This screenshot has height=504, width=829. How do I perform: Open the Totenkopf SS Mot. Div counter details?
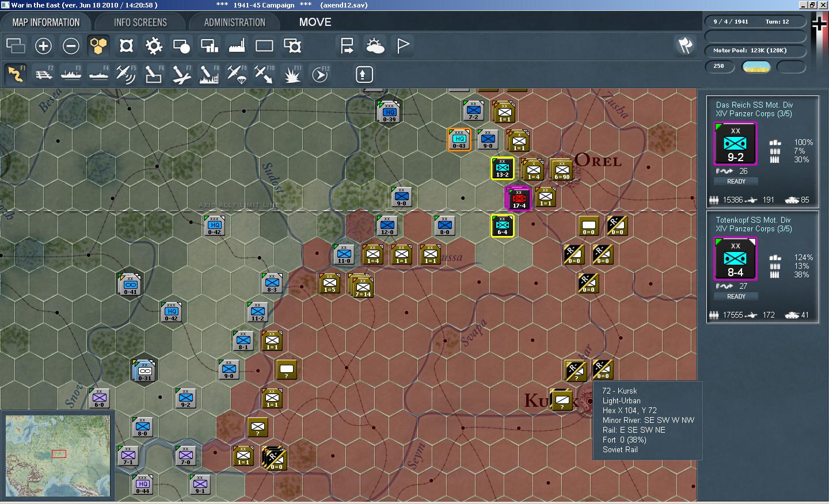(x=735, y=258)
